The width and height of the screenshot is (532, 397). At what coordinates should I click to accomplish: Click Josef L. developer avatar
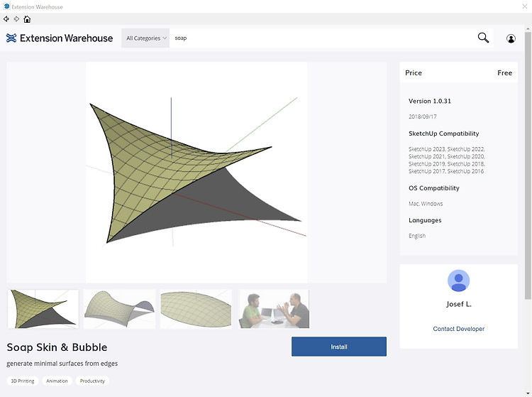pyautogui.click(x=458, y=281)
